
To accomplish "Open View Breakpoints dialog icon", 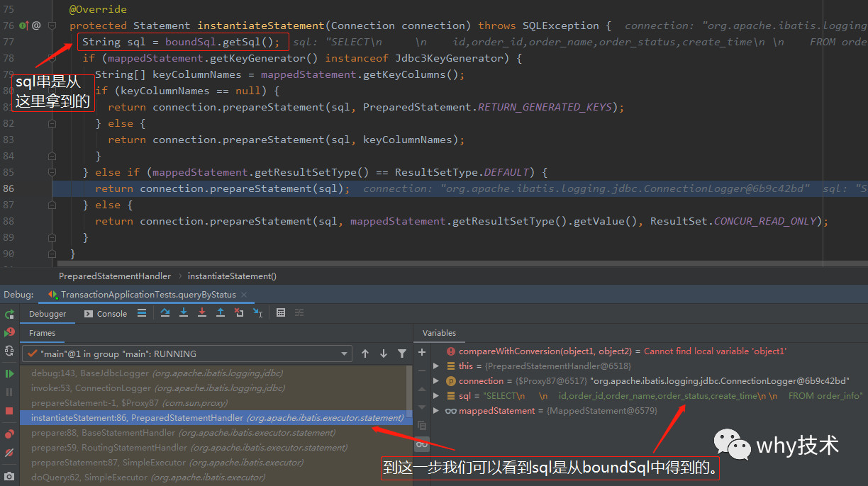I will point(9,434).
